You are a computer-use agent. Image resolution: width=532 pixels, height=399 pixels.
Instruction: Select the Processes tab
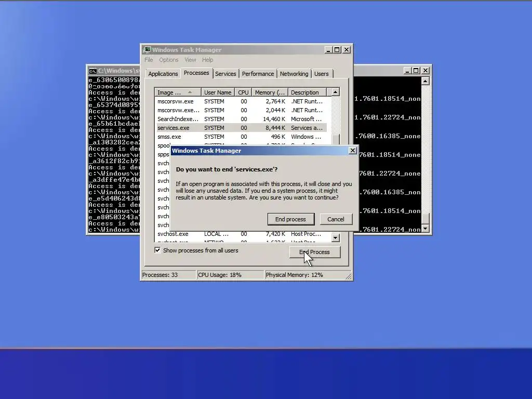tap(196, 73)
